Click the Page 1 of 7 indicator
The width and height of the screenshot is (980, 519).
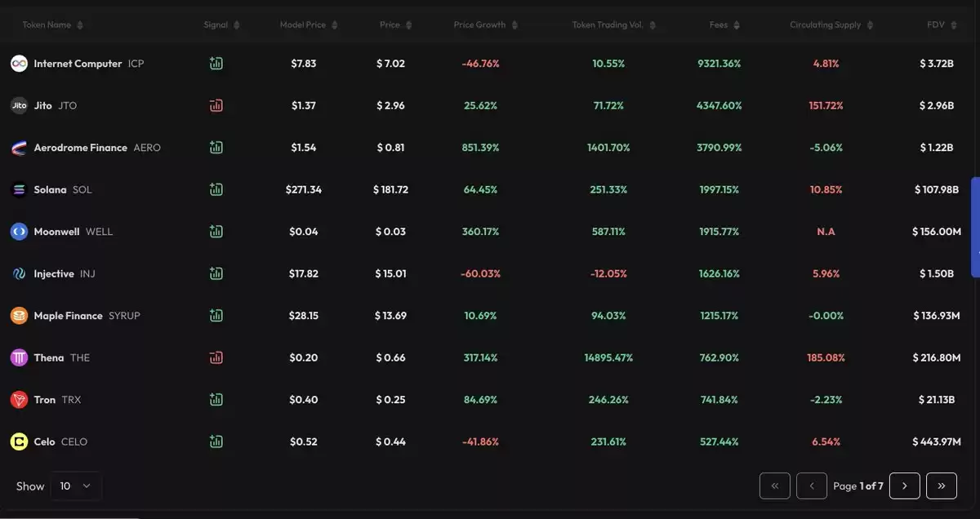pos(858,486)
